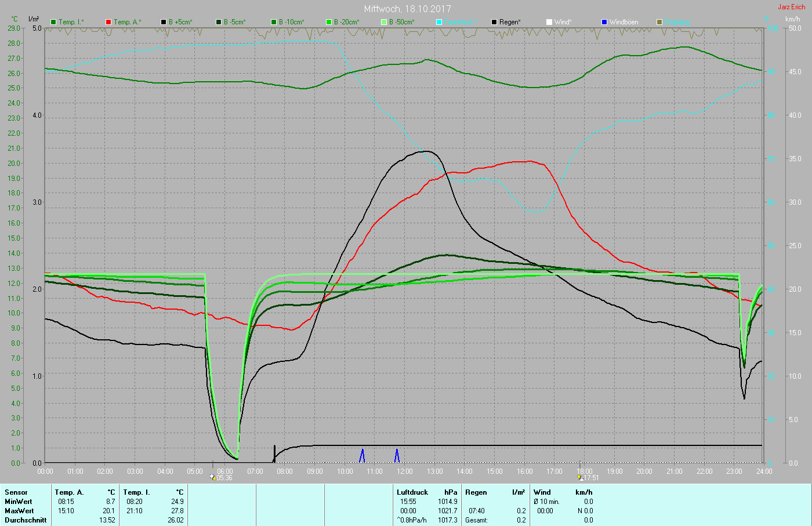Click the "12:00" time axis label
812x526 pixels.
[405, 471]
